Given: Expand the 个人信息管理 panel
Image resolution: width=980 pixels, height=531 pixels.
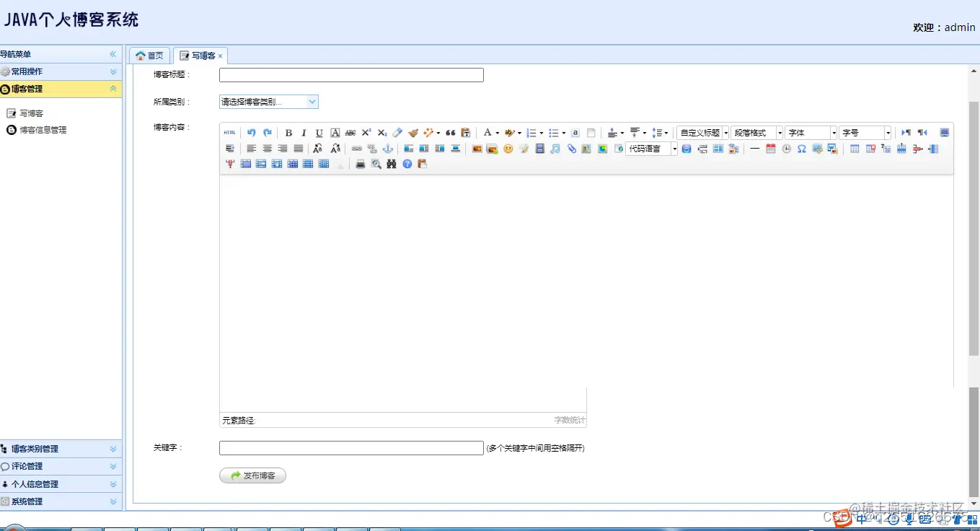Looking at the screenshot, I should coord(113,484).
